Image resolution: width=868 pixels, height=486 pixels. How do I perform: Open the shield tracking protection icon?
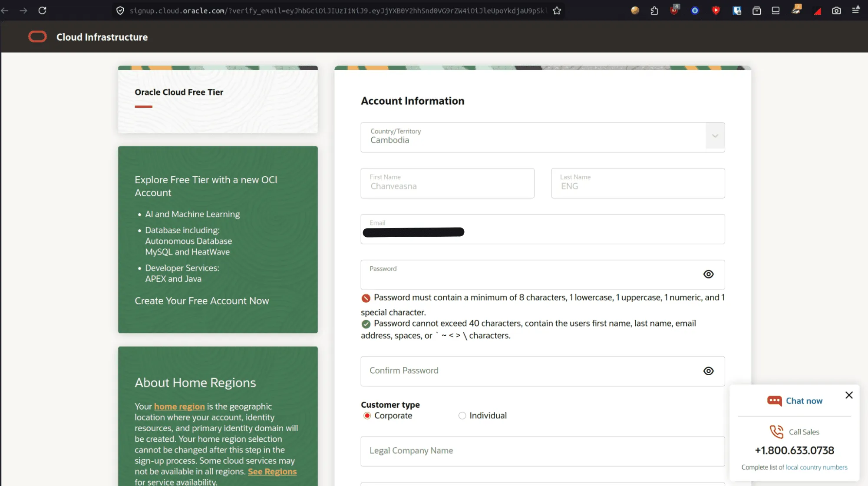click(120, 10)
